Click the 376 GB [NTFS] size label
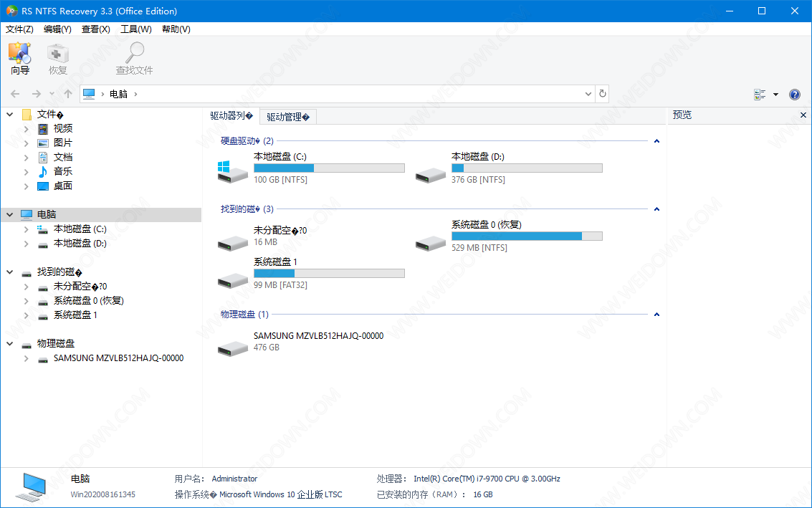Viewport: 812px width, 508px height. (x=478, y=180)
